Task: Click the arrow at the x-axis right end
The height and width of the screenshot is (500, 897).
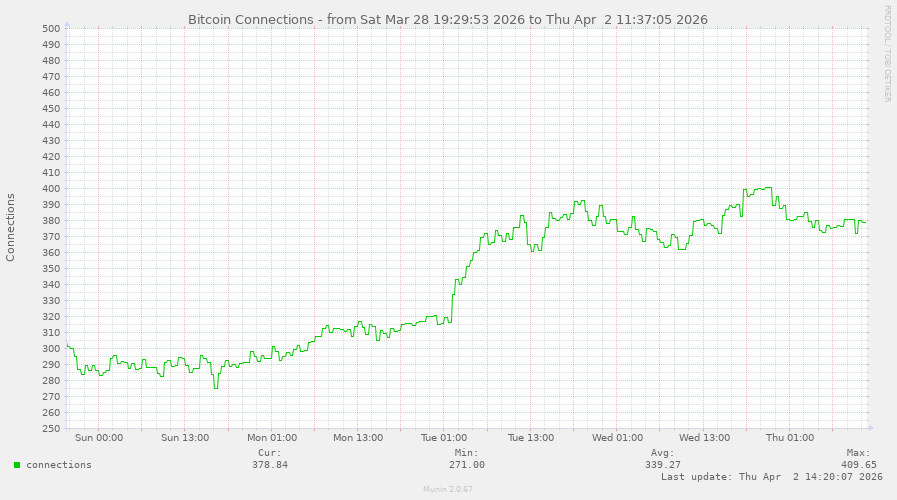Action: tap(870, 428)
